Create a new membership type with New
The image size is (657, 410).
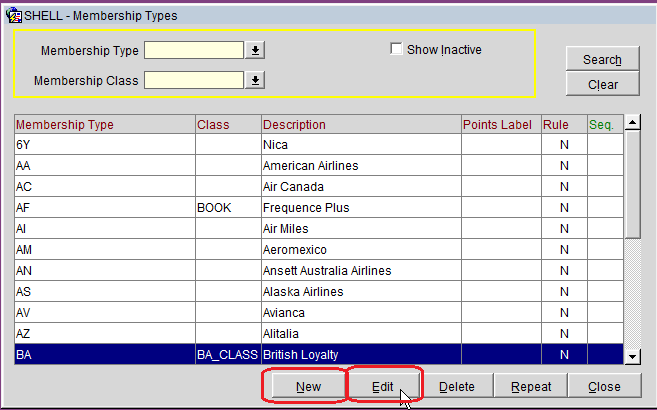[x=308, y=386]
